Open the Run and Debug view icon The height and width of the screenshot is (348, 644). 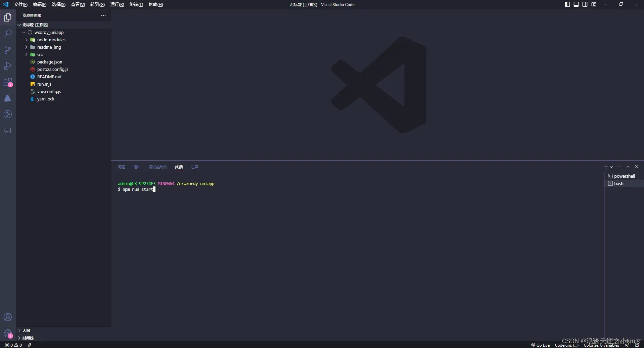pos(8,66)
